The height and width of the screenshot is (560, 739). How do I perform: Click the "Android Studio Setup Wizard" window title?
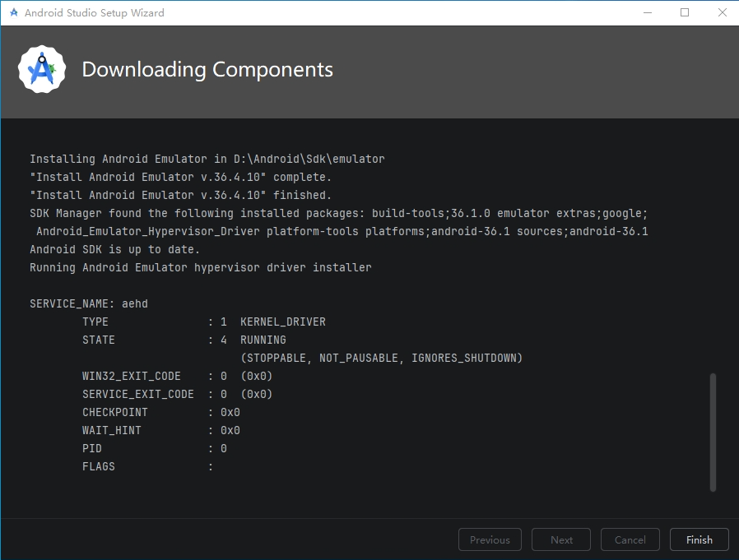(95, 12)
